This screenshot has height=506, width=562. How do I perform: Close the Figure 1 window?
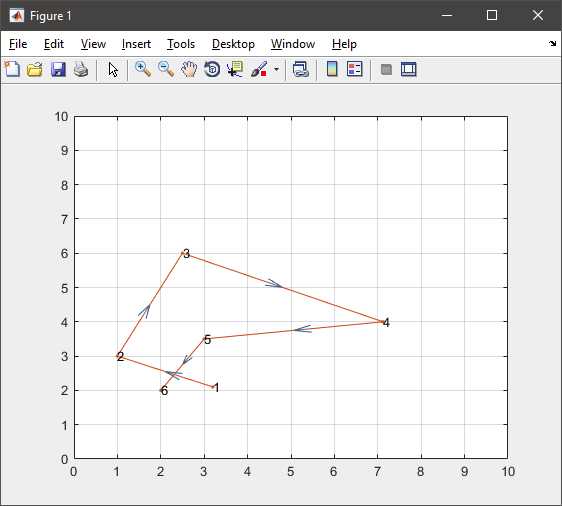(538, 15)
